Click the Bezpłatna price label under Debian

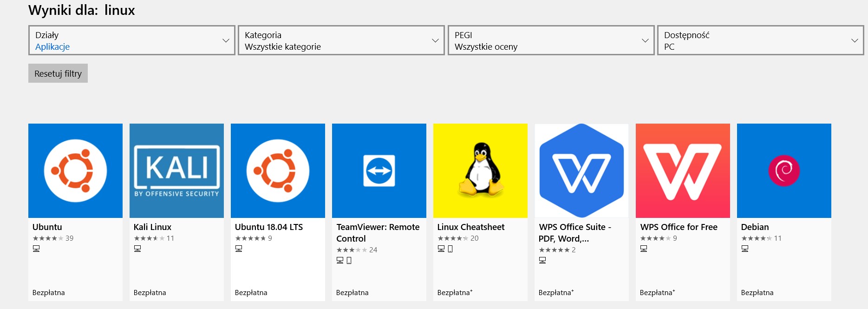coord(757,293)
